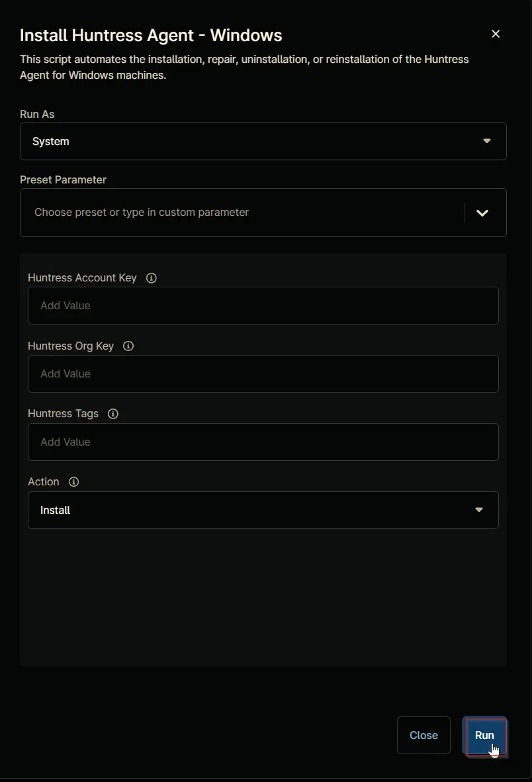The image size is (532, 782).
Task: Open the Action dropdown using its arrow
Action: [x=479, y=510]
